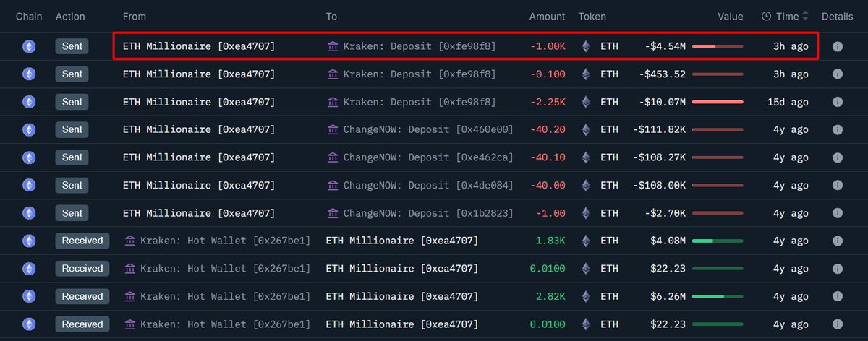868x341 pixels.
Task: Open Kraken: Hot Wallet link in the $6.26M row
Action: pyautogui.click(x=225, y=296)
